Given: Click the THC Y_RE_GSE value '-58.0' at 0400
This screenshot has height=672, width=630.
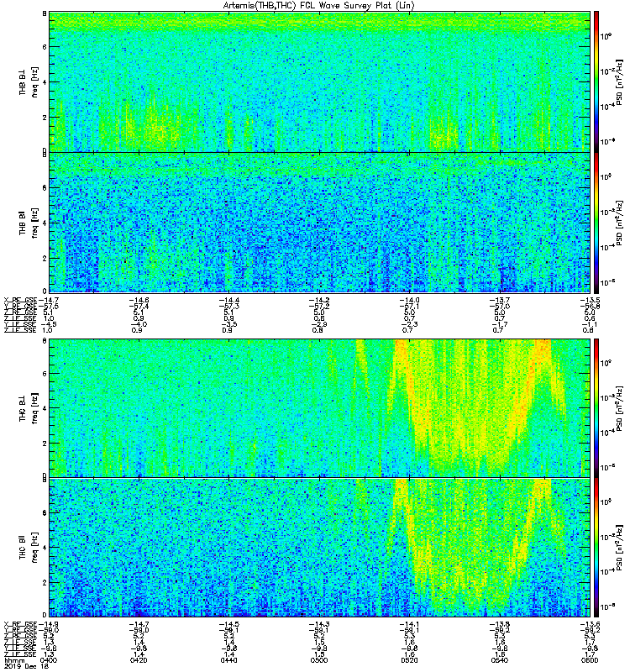Looking at the screenshot, I should 49,631.
